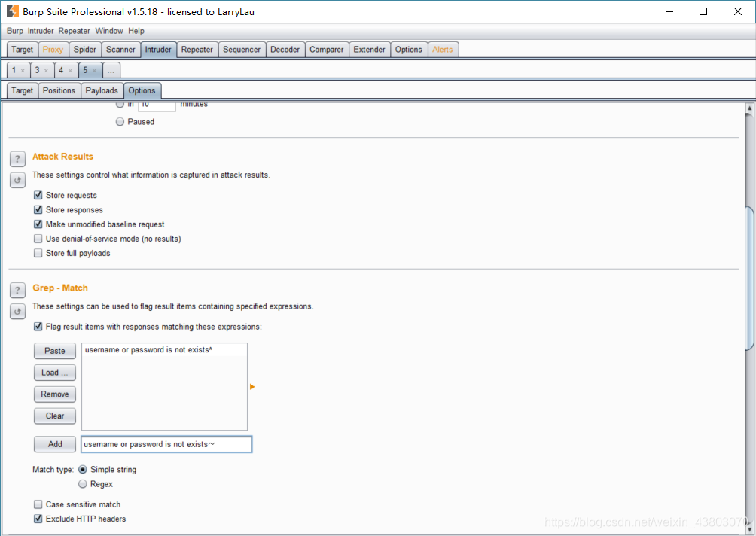Select intruder attack tab 3
Image resolution: width=756 pixels, height=536 pixels.
[37, 70]
